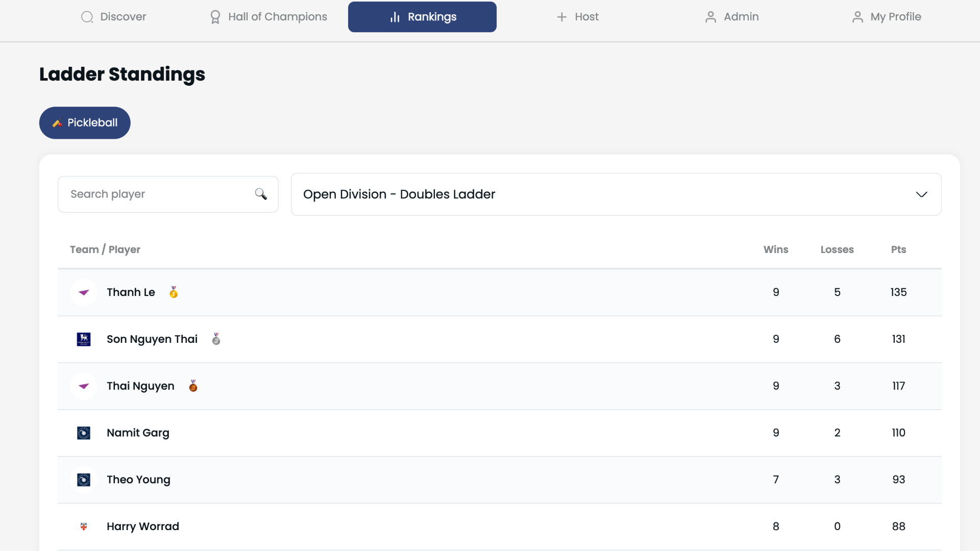Go to the Discover tab
The image size is (980, 551).
114,17
